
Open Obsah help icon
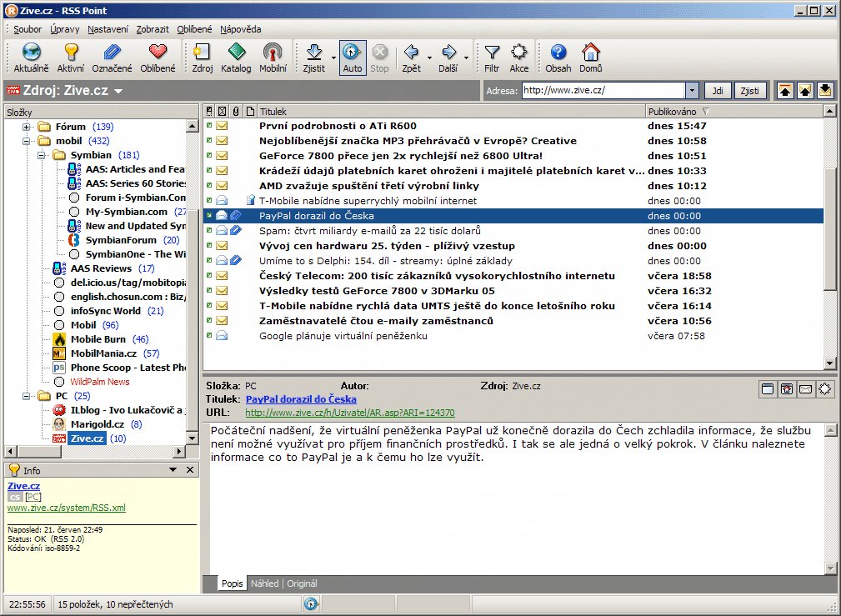[x=558, y=58]
